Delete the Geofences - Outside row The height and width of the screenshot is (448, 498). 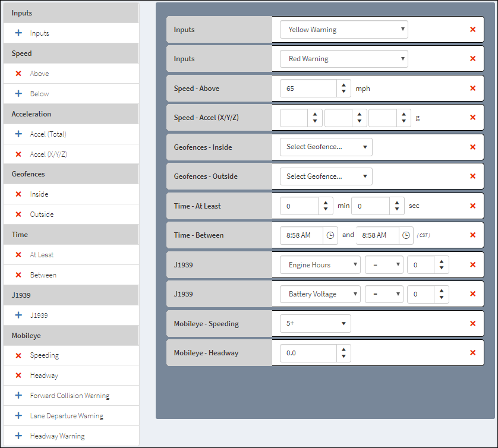[472, 176]
